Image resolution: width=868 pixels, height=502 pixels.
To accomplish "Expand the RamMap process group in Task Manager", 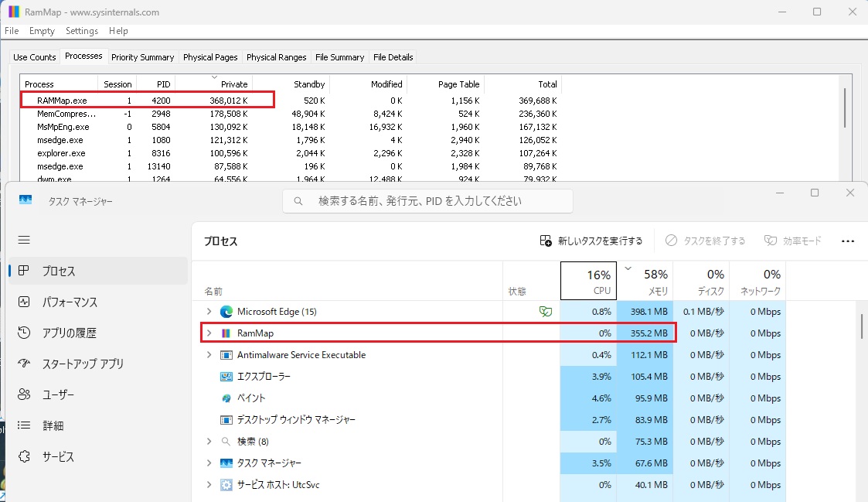I will click(x=209, y=333).
